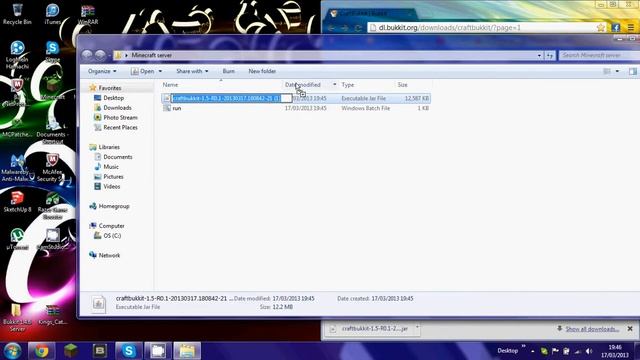Click Explorer forward navigation arrow

pyautogui.click(x=100, y=55)
